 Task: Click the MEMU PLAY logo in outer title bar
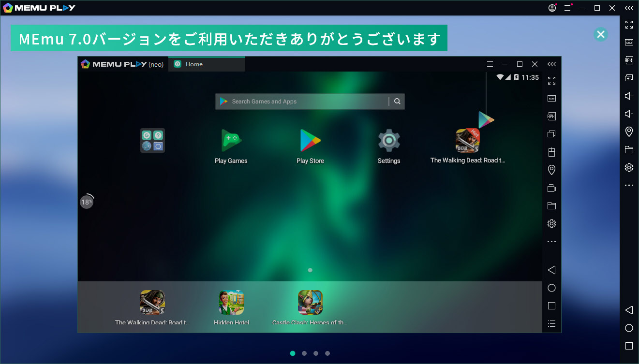click(x=39, y=8)
